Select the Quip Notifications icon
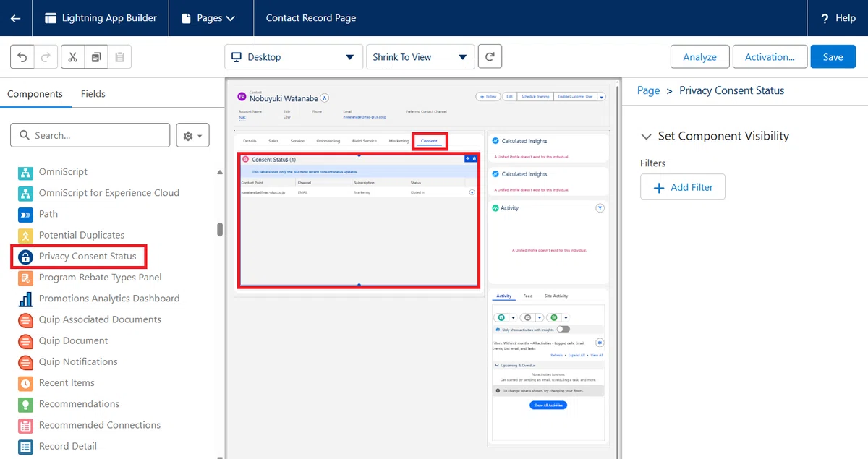Image resolution: width=868 pixels, height=459 pixels. click(25, 362)
